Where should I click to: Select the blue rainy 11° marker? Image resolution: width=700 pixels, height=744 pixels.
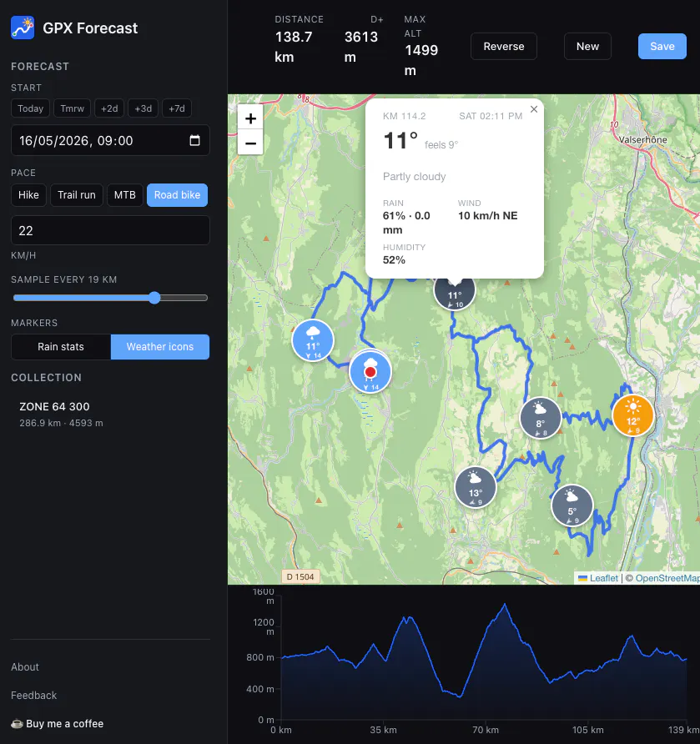point(313,340)
